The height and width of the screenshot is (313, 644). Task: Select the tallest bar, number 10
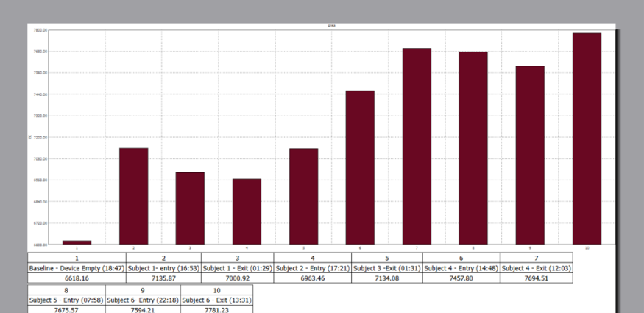(587, 139)
